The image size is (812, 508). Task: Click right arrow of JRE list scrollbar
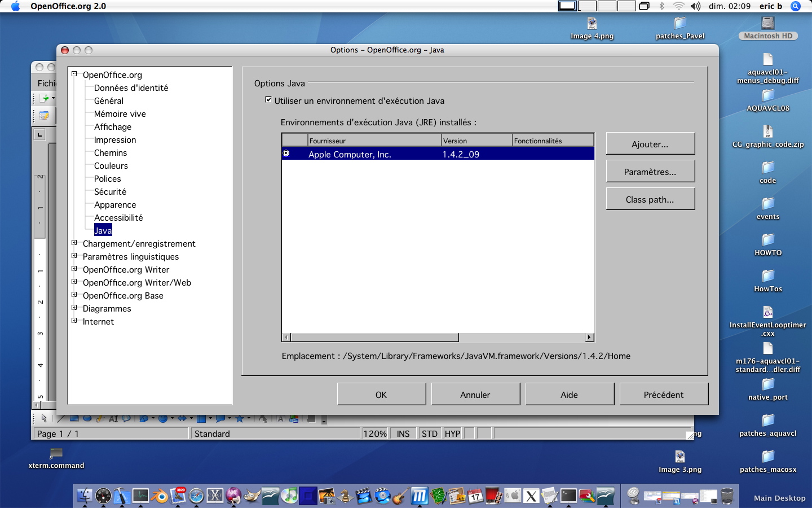pos(589,338)
